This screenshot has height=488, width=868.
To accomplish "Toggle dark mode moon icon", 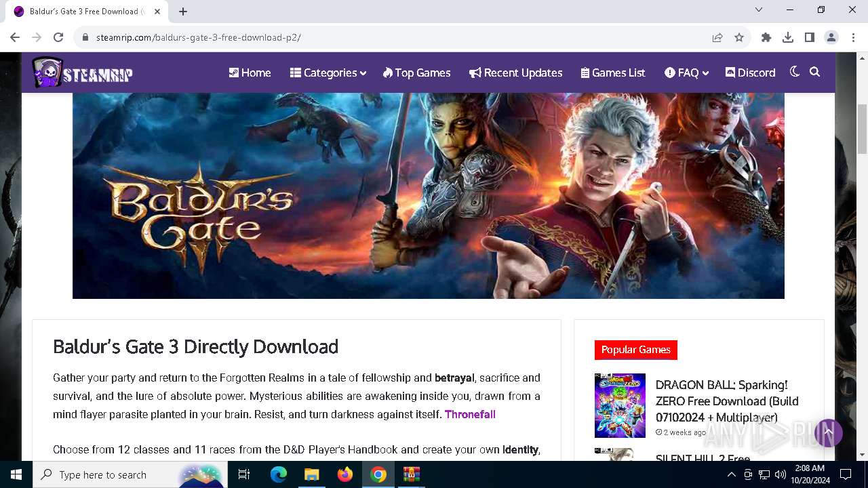I will coord(795,72).
